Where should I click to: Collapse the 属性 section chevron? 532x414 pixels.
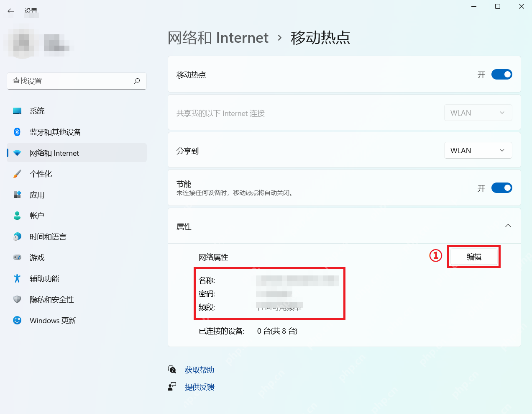click(508, 226)
